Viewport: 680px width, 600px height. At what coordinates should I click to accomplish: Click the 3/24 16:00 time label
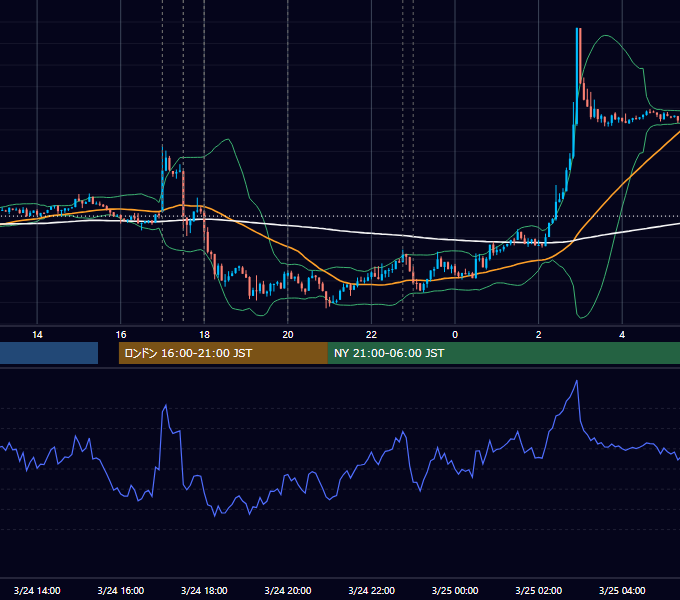point(121,590)
